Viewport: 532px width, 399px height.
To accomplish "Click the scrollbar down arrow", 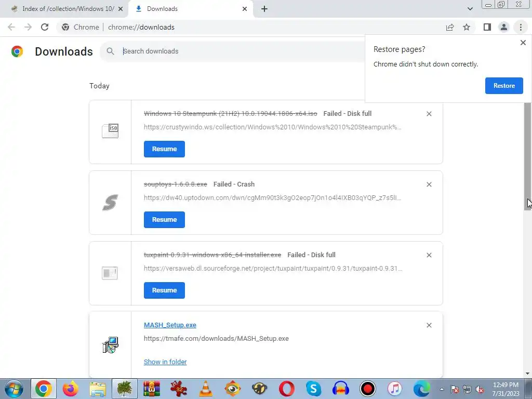I will click(527, 374).
